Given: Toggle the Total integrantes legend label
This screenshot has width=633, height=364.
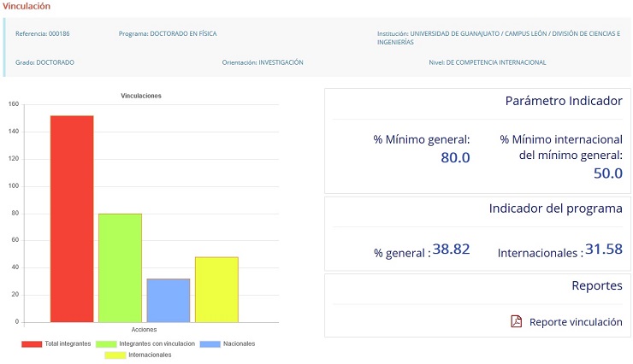Looking at the screenshot, I should click(x=68, y=343).
